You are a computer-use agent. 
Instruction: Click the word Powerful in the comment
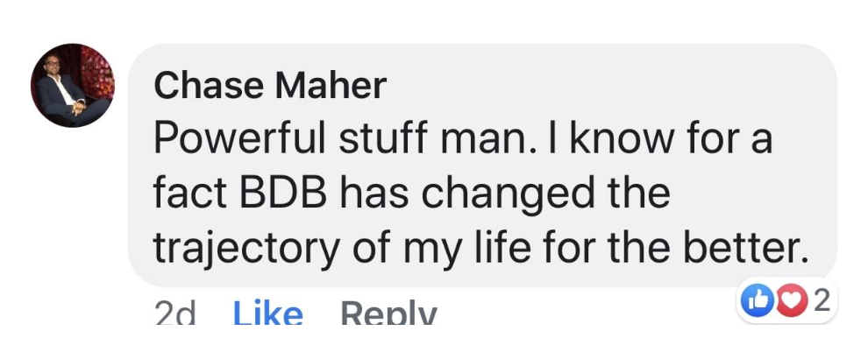(240, 138)
